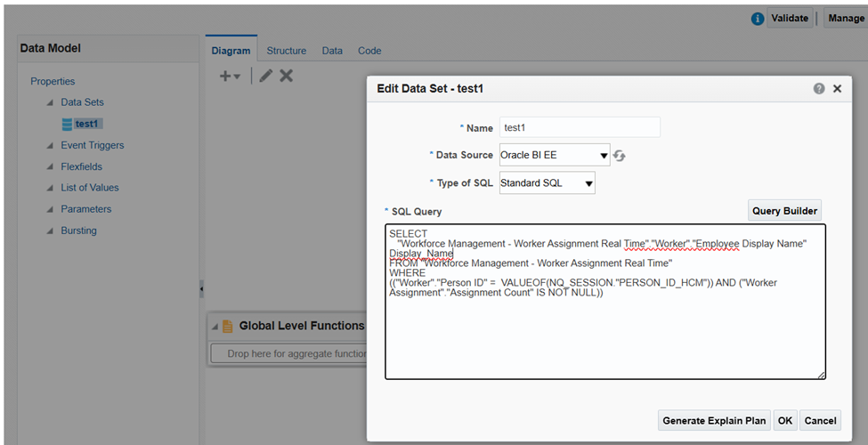
Task: Click the blue info icon beside Validate
Action: [758, 19]
